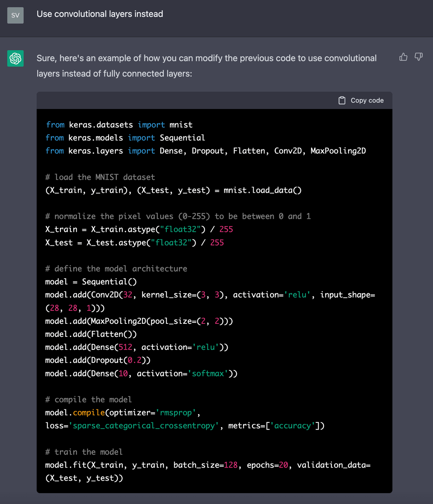The image size is (433, 504).
Task: Click the mnist.load_data() code line
Action: coord(173,190)
